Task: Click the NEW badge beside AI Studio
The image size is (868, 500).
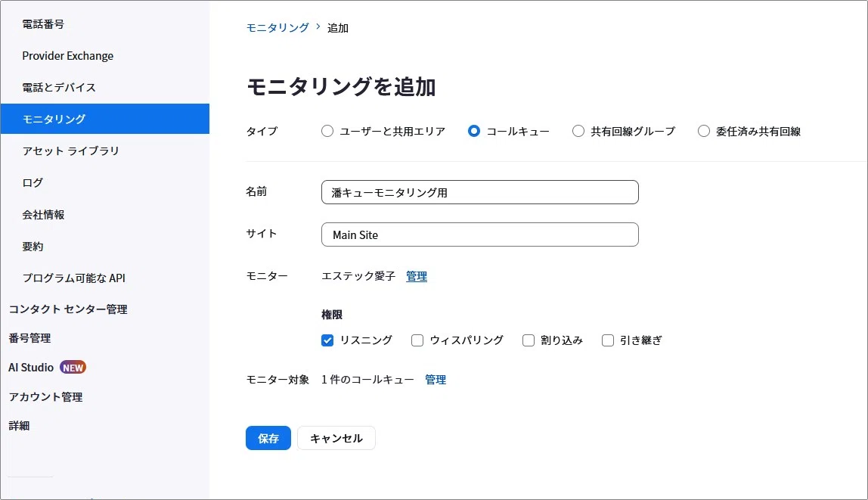Action: coord(73,367)
